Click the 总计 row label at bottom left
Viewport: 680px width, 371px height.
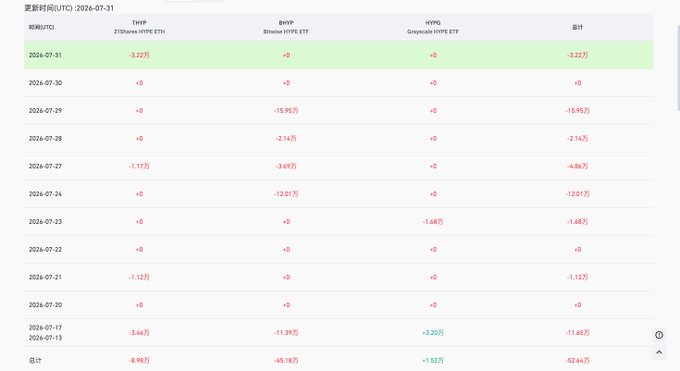35,361
